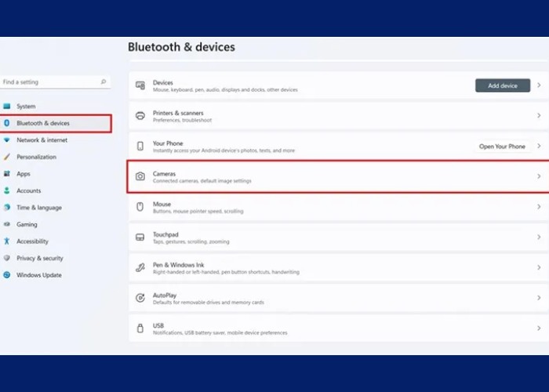Click the USB icon

click(140, 328)
